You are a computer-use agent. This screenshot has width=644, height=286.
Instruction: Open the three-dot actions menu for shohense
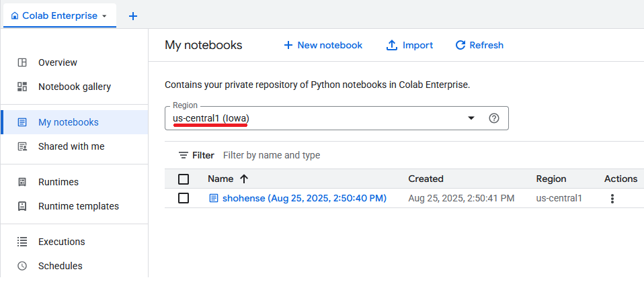point(612,199)
